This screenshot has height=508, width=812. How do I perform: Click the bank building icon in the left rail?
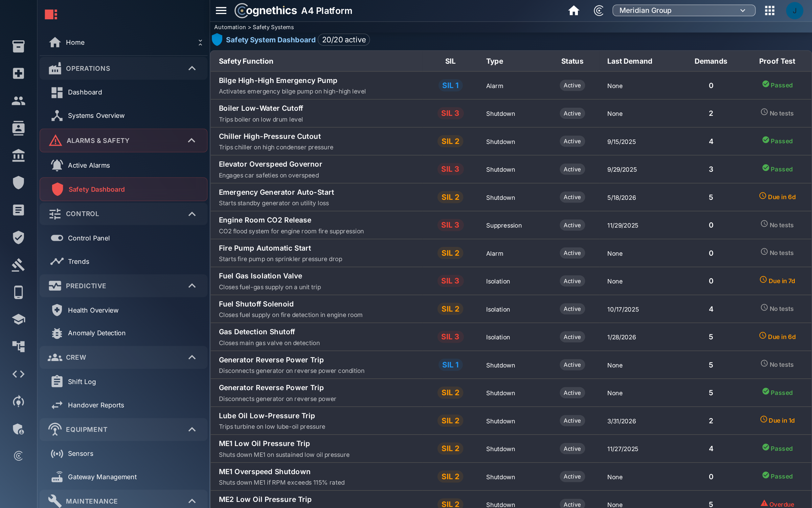(x=18, y=155)
